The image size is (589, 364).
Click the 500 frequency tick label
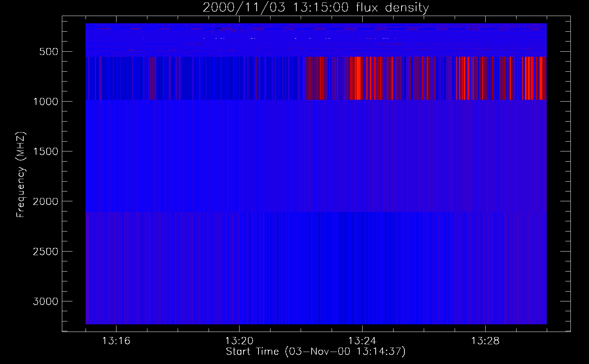[49, 52]
